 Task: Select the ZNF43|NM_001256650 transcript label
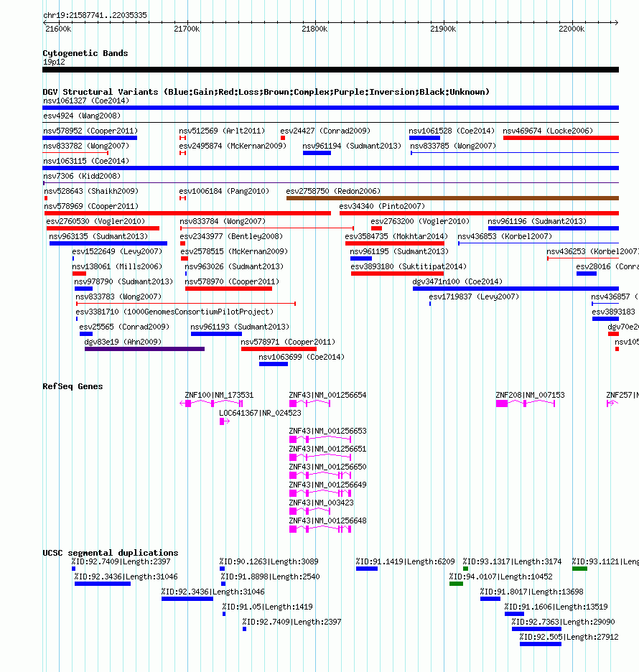(328, 467)
